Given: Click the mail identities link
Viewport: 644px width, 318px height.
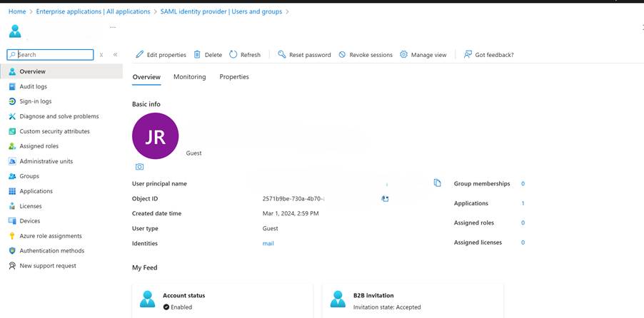Looking at the screenshot, I should [268, 243].
